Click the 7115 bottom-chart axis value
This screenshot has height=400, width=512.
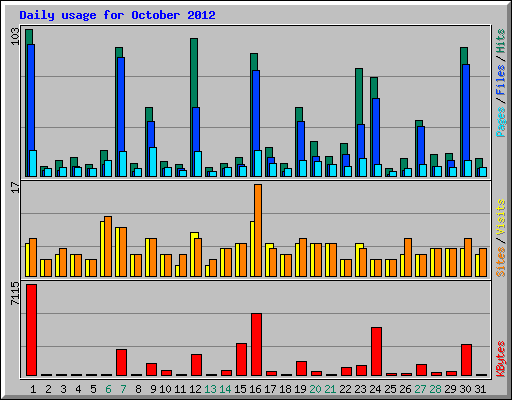pyautogui.click(x=15, y=294)
